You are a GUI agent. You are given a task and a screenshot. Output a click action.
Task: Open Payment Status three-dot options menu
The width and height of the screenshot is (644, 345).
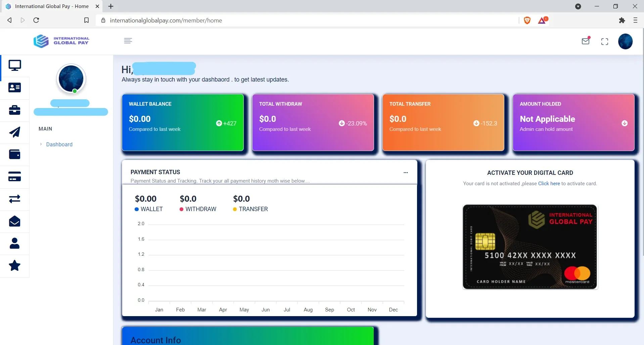point(406,172)
